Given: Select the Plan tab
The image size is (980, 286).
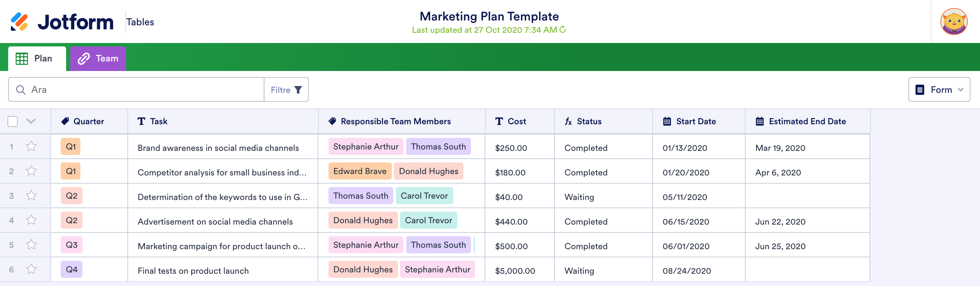Looking at the screenshot, I should pyautogui.click(x=37, y=59).
